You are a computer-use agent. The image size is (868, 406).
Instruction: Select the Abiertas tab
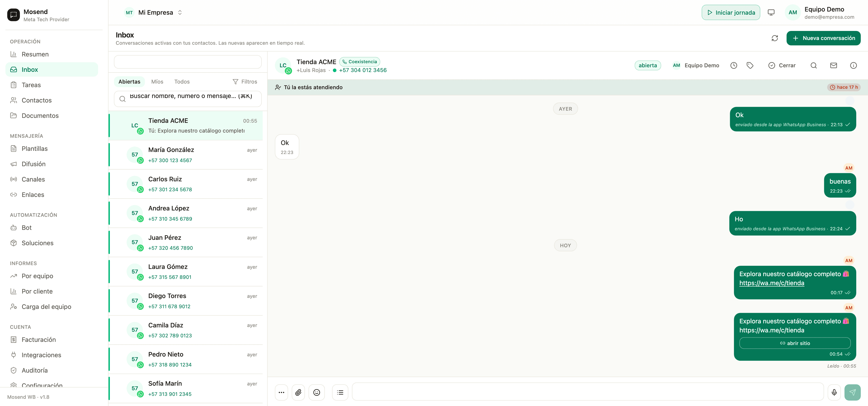coord(129,82)
